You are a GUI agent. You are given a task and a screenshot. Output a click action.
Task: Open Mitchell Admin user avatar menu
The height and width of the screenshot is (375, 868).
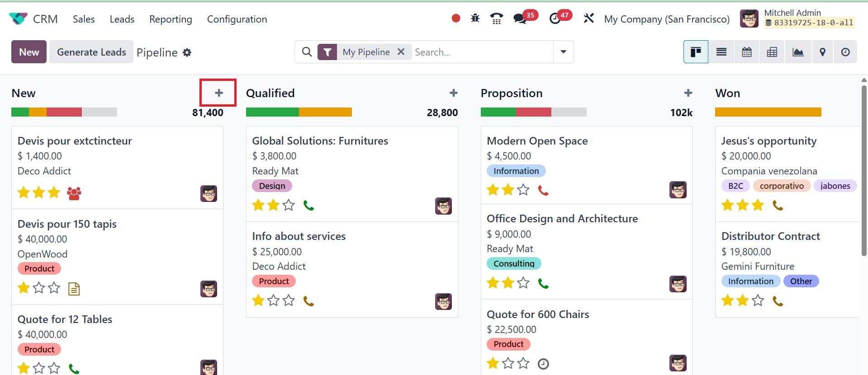[x=749, y=19]
